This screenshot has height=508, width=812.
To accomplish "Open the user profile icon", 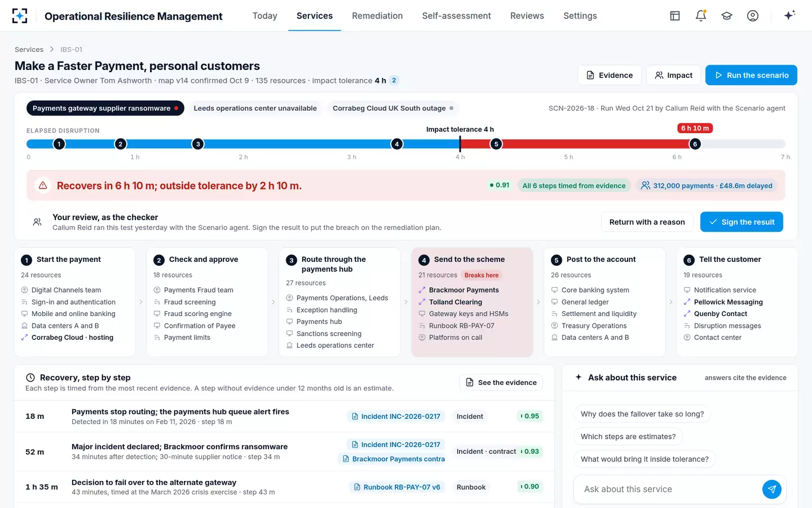I will click(753, 16).
